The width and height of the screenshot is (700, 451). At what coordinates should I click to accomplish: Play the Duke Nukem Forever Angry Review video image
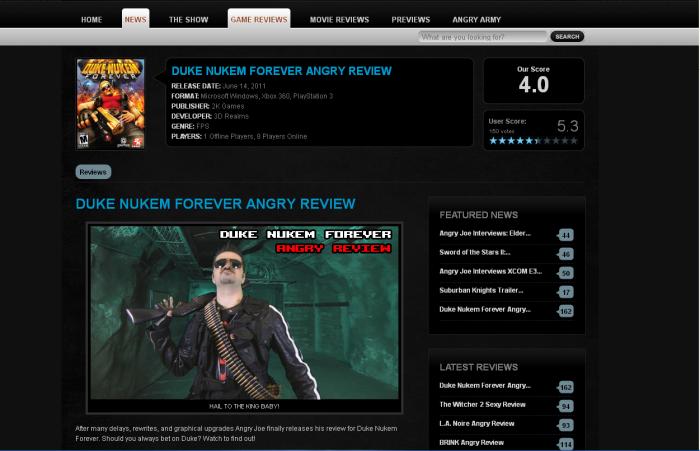[245, 312]
